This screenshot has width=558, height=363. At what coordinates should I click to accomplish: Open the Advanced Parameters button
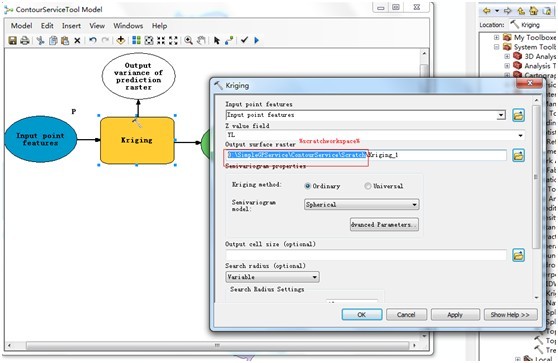384,225
